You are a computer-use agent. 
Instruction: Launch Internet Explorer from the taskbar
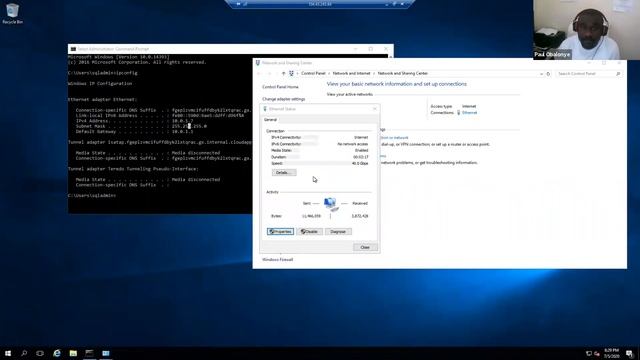click(57, 353)
